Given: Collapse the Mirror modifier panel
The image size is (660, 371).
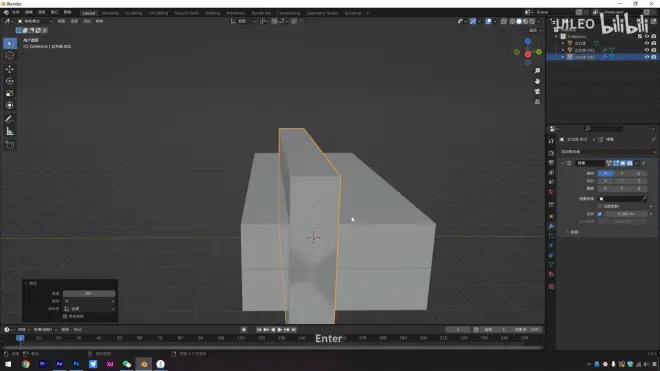Looking at the screenshot, I should [563, 163].
